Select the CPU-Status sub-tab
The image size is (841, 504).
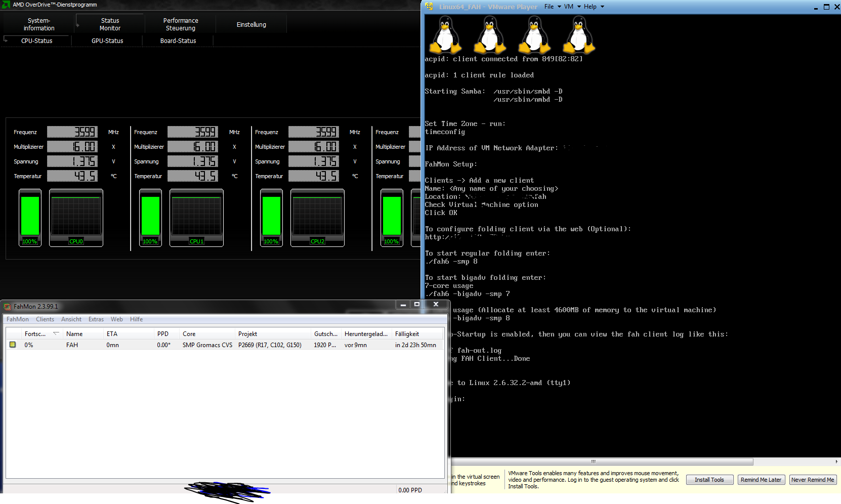[x=37, y=41]
